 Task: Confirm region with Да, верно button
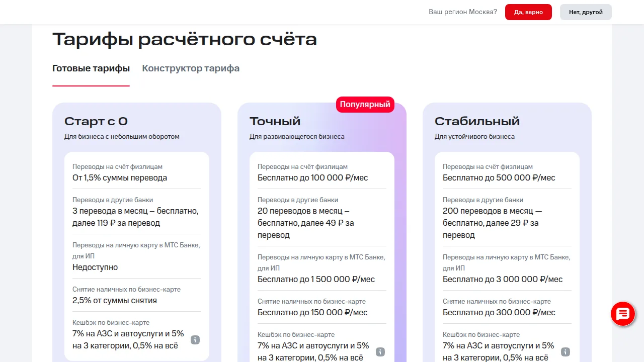(x=528, y=12)
